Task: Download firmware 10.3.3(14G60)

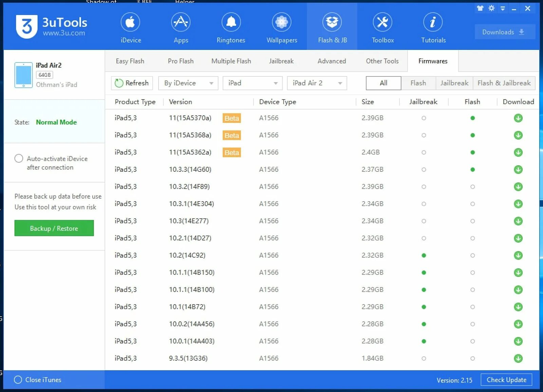Action: pos(518,169)
